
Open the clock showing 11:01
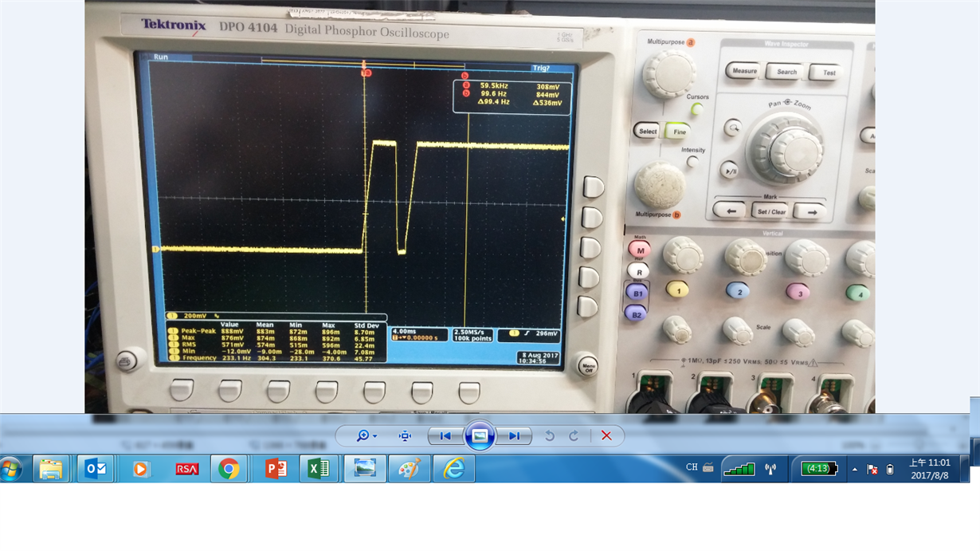(929, 462)
